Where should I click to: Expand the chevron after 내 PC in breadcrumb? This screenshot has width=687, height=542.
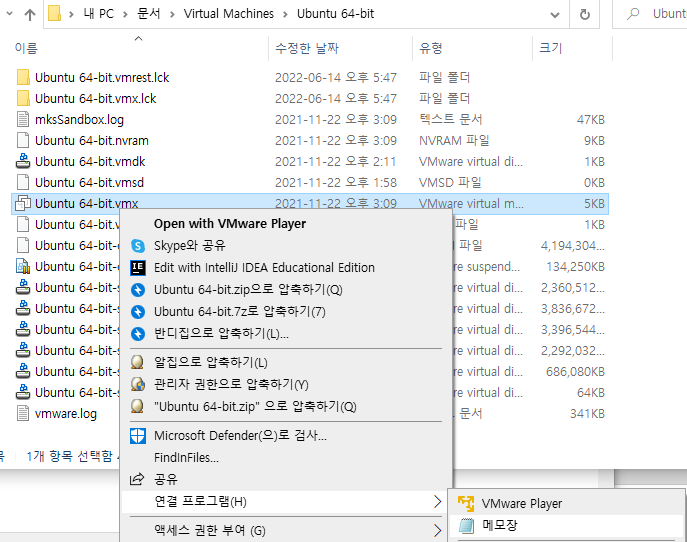125,14
